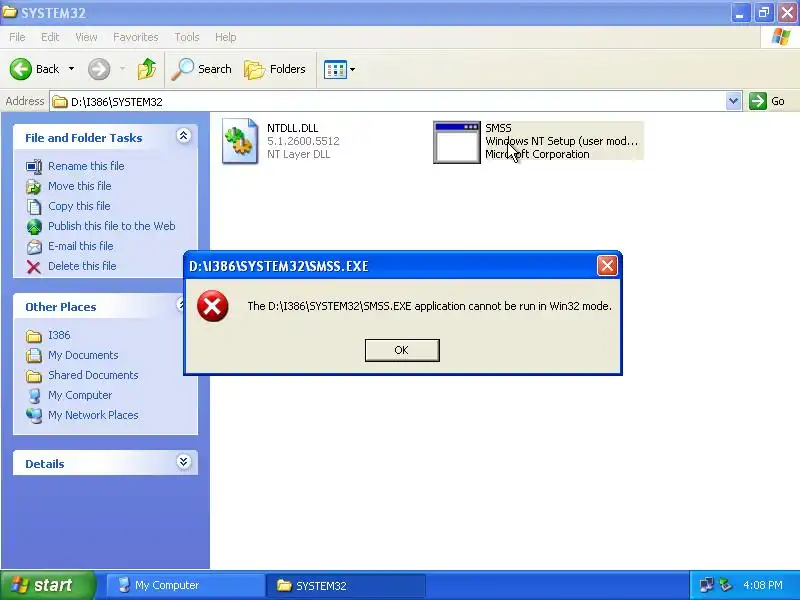800x600 pixels.
Task: Click the Publish to Web globe icon
Action: point(34,227)
